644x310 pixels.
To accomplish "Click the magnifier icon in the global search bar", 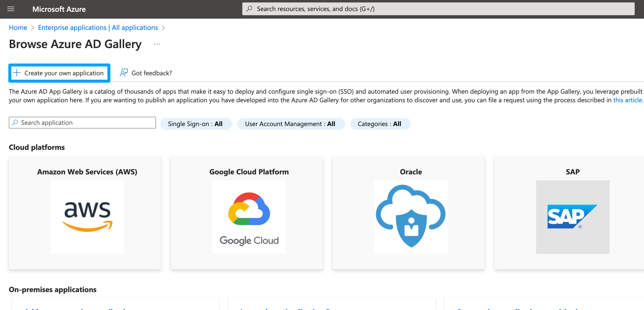I will tap(249, 9).
